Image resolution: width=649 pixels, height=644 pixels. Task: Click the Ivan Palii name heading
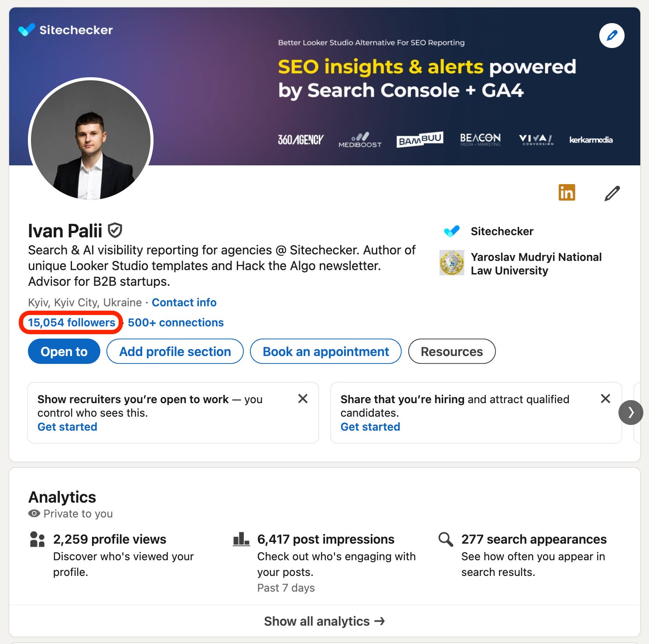65,230
